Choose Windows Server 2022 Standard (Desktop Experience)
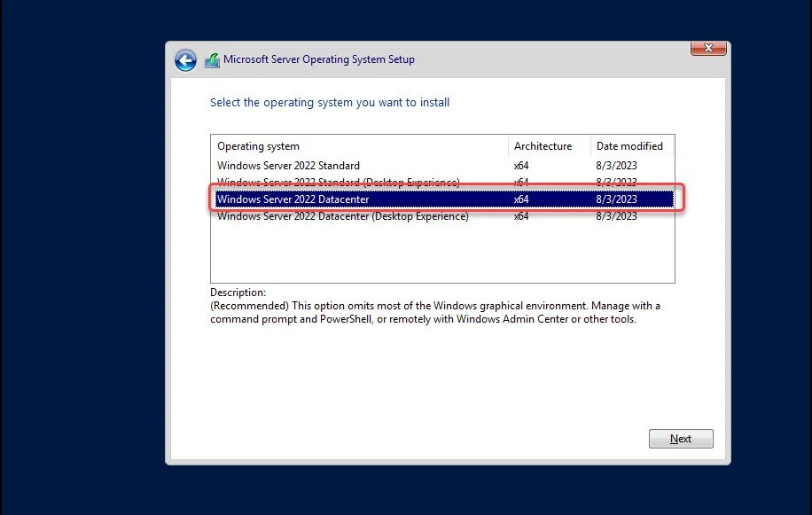The height and width of the screenshot is (515, 812). point(338,183)
